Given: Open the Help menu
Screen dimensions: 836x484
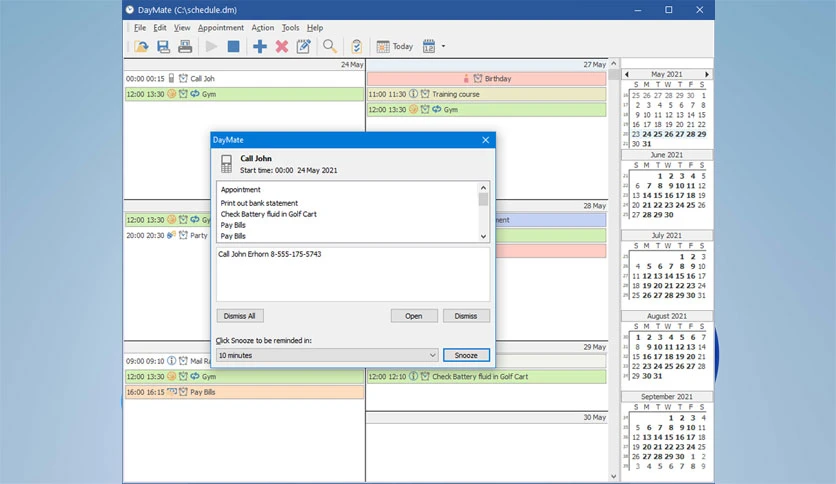Looking at the screenshot, I should (315, 28).
